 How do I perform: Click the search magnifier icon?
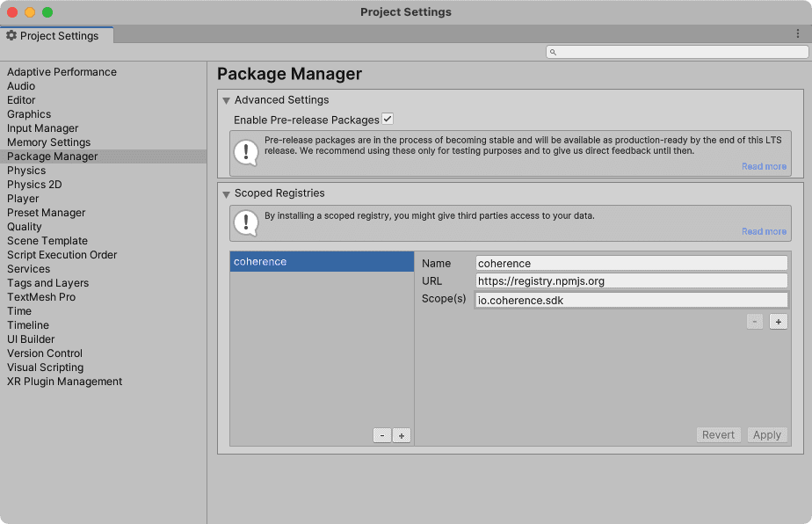(x=553, y=52)
